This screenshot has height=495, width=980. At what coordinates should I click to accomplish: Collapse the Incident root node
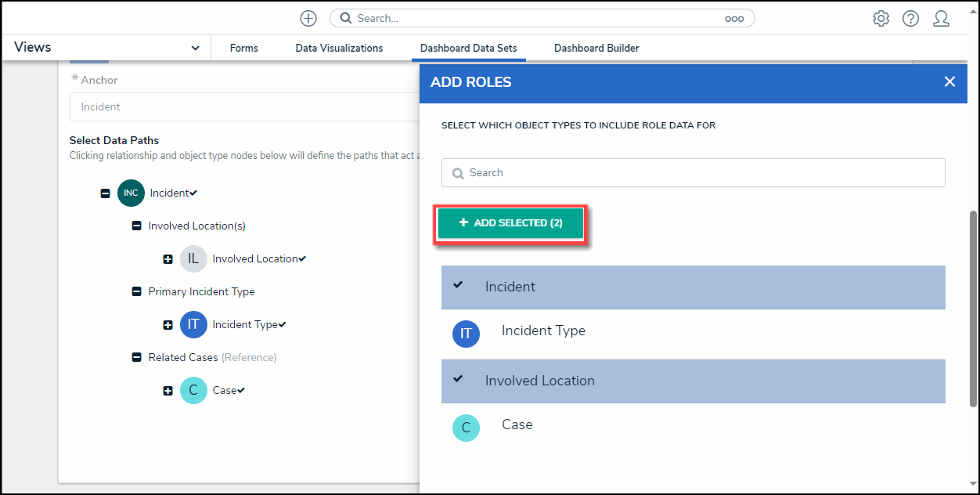pos(105,193)
